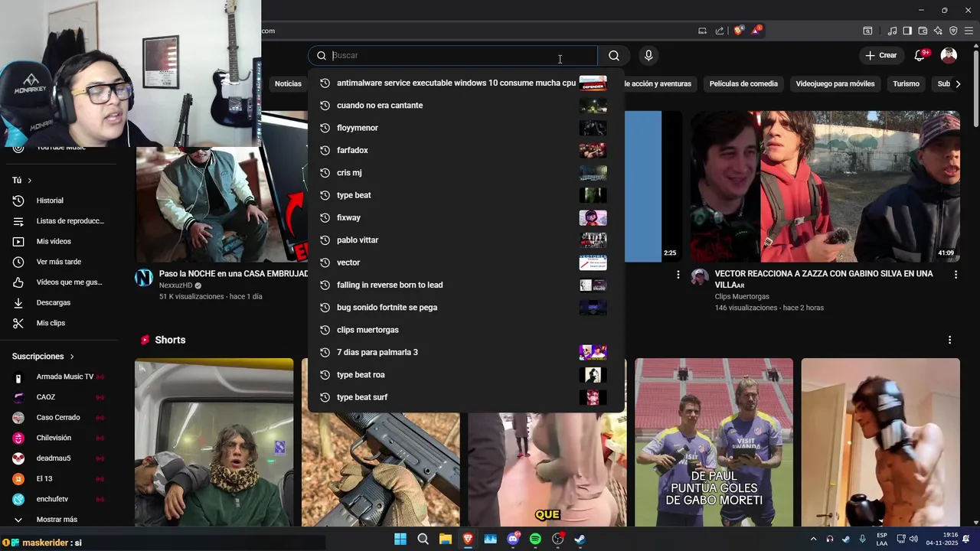Open Windows Start menu
The image size is (980, 551).
400,539
